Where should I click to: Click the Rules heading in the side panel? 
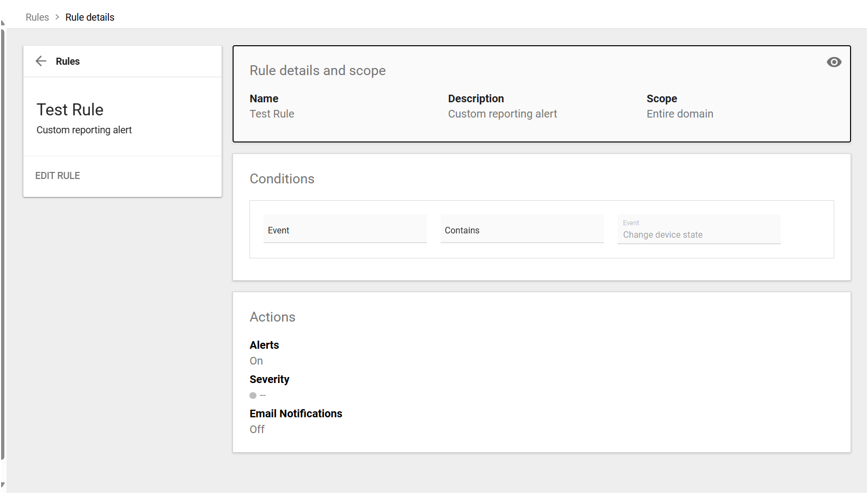(x=68, y=61)
